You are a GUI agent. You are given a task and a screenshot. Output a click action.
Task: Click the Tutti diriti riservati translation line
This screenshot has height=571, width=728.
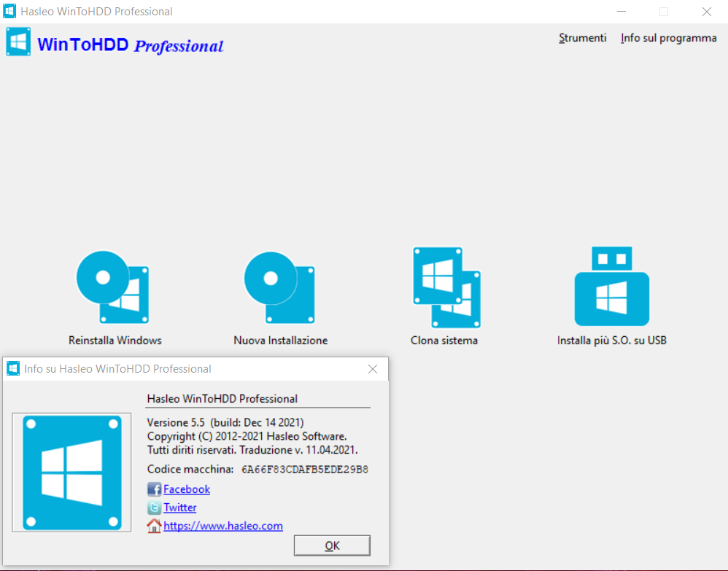[252, 450]
